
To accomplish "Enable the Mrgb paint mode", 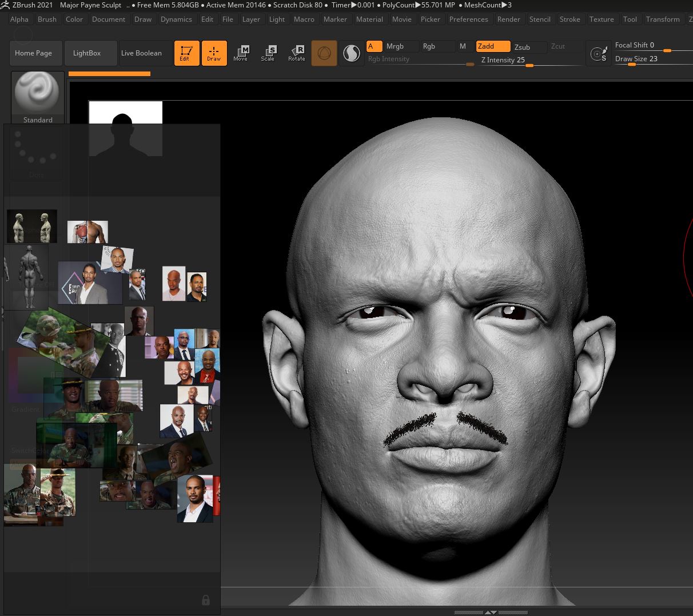I will click(395, 46).
